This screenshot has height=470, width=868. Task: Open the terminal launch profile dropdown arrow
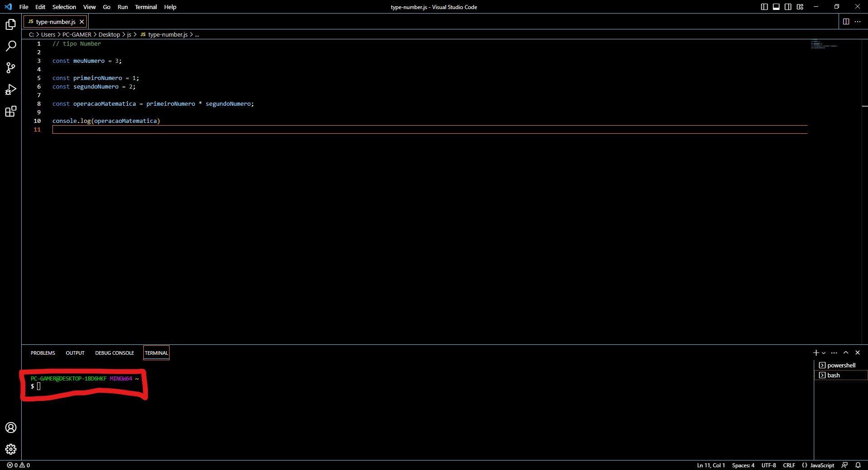coord(824,353)
